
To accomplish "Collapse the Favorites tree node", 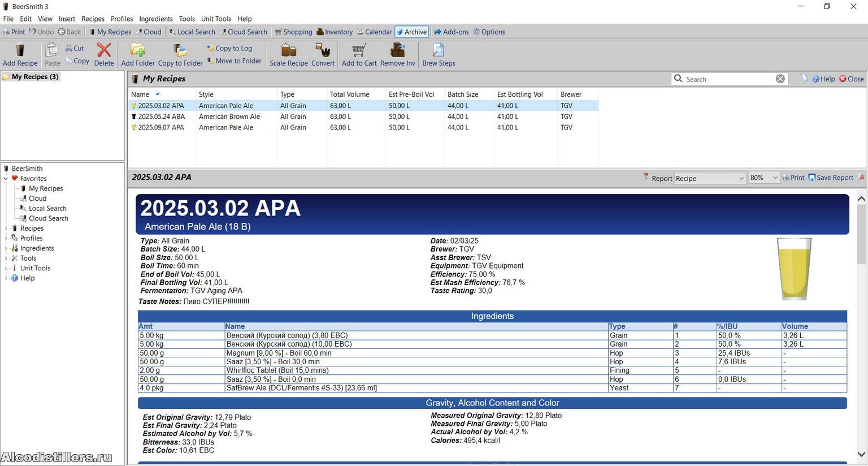I will (x=6, y=179).
